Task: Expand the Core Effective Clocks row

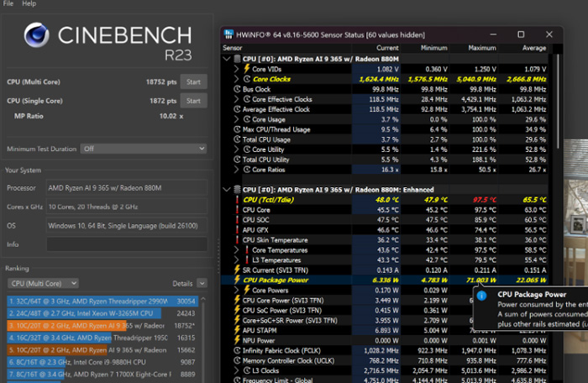Action: pyautogui.click(x=236, y=99)
